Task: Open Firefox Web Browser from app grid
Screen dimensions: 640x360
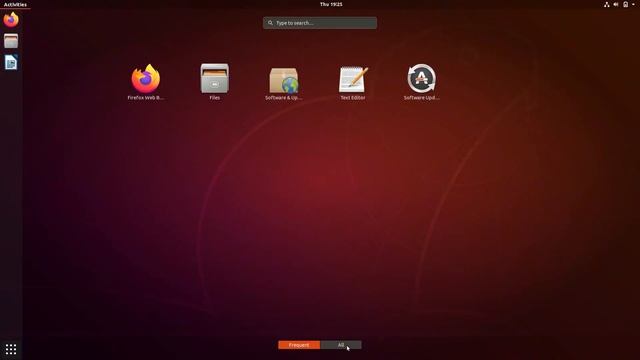Action: [x=146, y=78]
